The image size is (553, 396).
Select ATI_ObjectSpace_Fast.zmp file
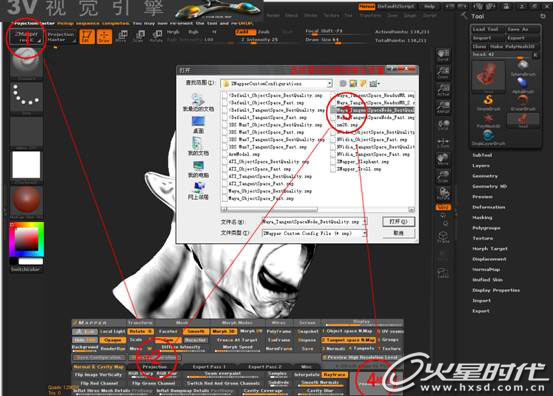[x=257, y=169]
